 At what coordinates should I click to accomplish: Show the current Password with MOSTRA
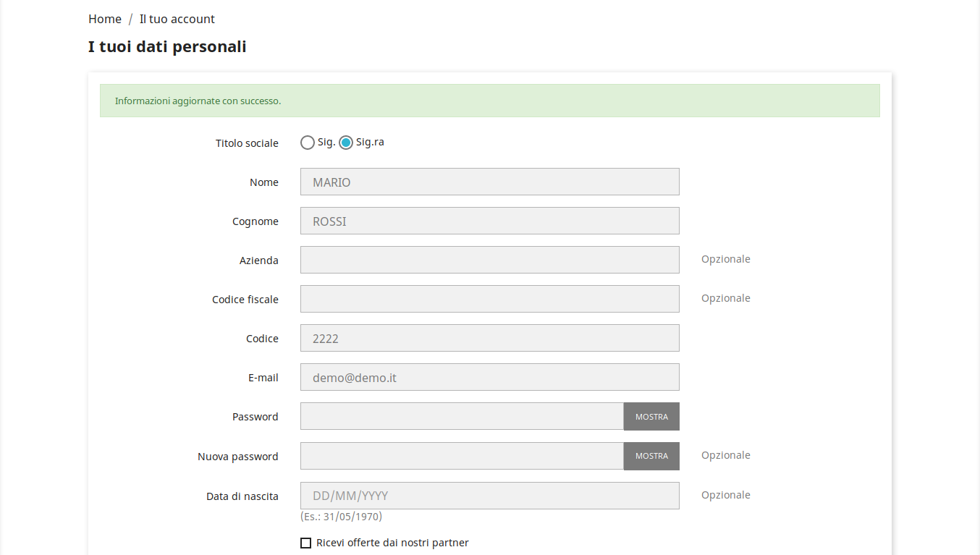pos(651,417)
